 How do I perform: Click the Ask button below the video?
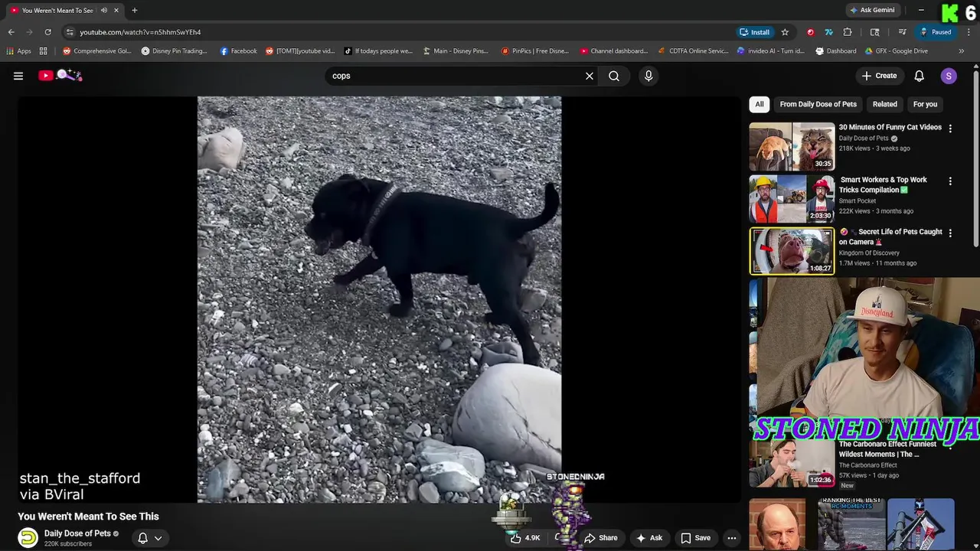click(648, 538)
